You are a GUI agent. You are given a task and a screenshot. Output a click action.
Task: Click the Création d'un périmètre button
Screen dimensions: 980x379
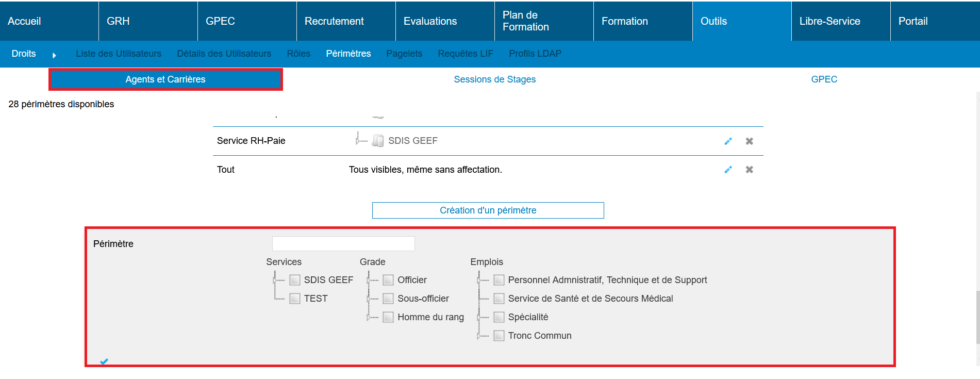[488, 210]
